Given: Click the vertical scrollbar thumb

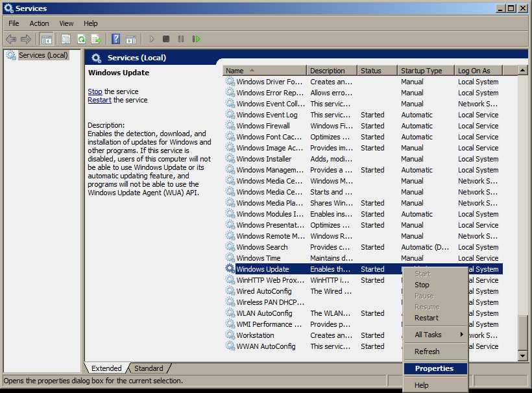Looking at the screenshot, I should coord(522,333).
